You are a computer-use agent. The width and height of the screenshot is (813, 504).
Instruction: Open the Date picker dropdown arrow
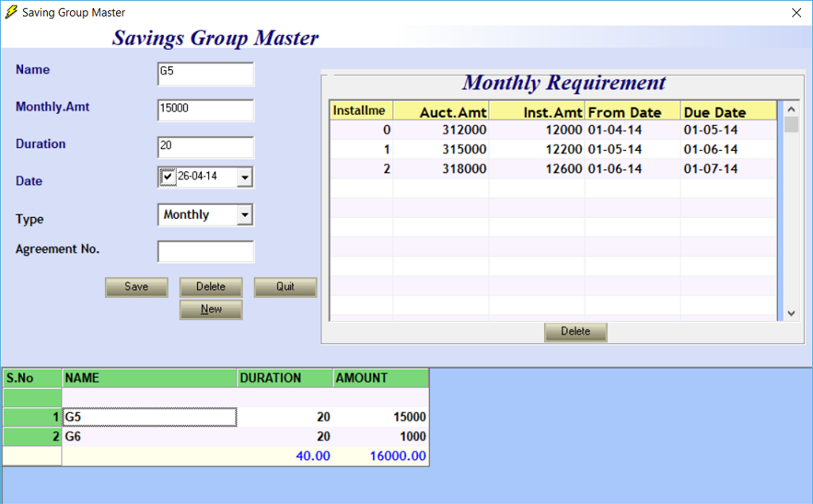click(244, 177)
